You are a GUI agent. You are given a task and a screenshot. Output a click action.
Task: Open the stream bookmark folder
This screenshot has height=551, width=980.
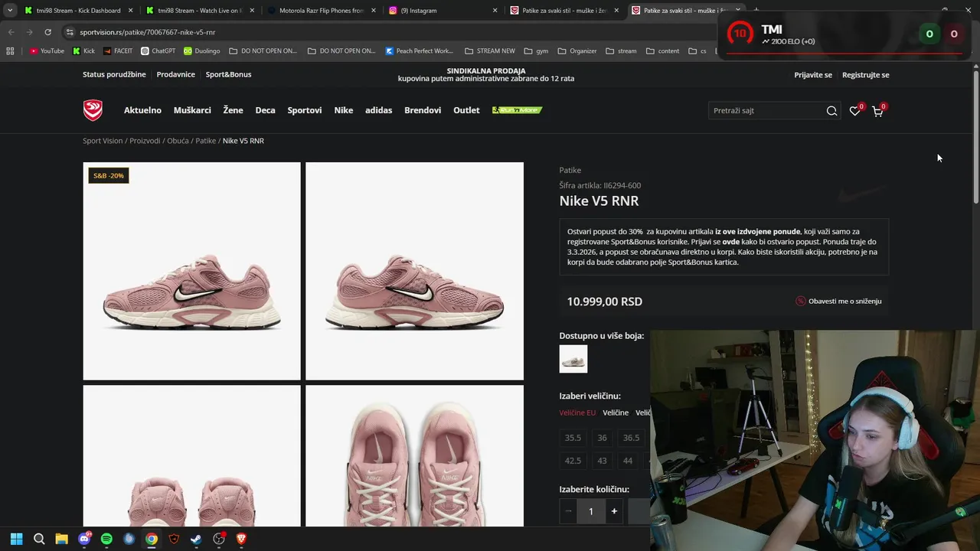coord(621,51)
